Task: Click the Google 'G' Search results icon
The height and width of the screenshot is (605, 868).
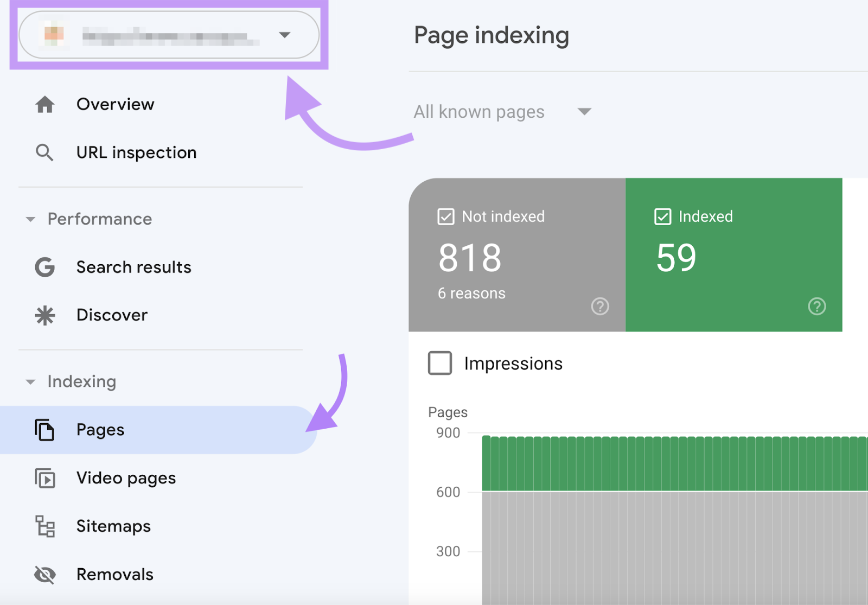Action: coord(46,267)
